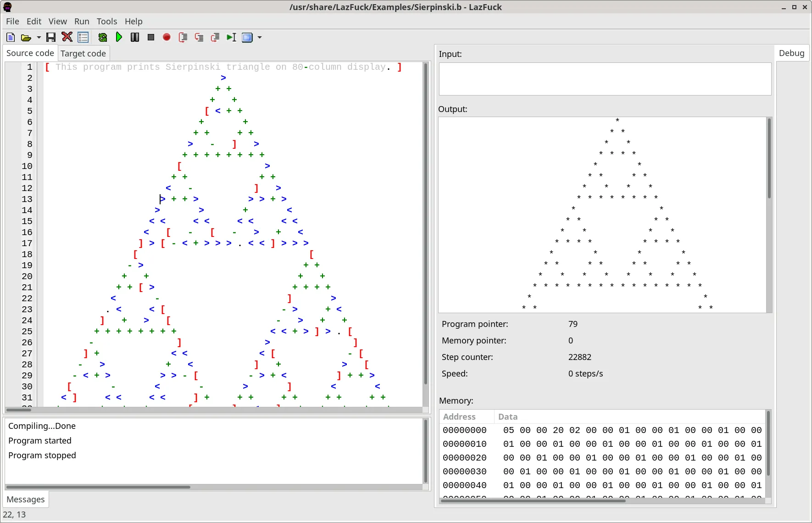Open the File menu

click(12, 21)
